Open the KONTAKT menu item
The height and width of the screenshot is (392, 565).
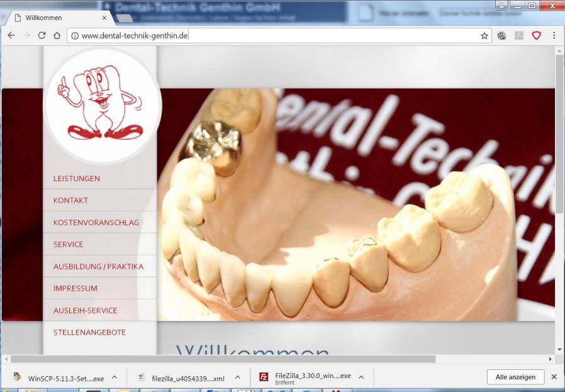point(70,200)
